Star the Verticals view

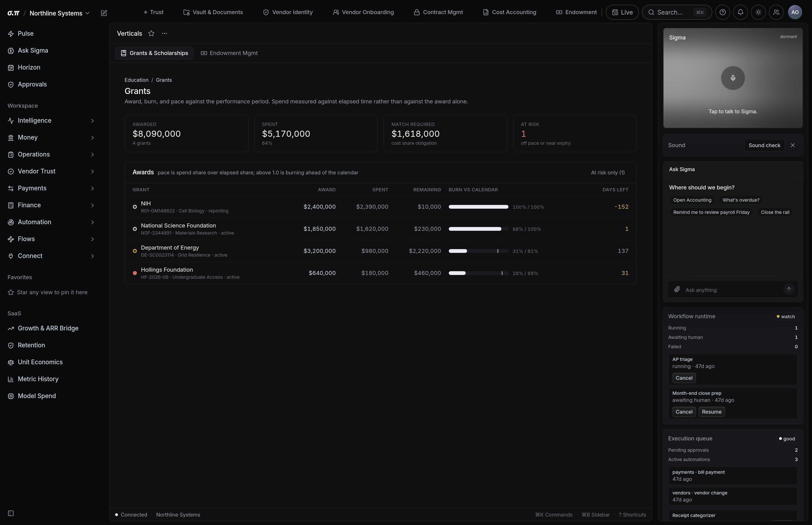point(151,33)
